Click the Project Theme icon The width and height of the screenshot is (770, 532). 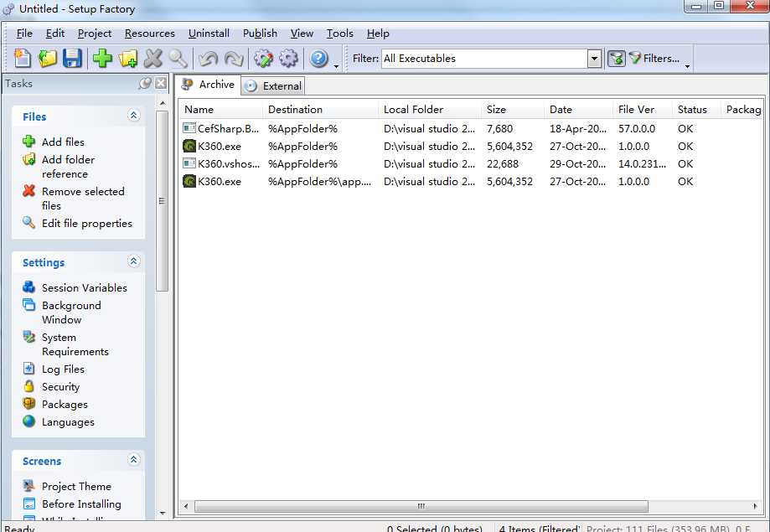coord(29,486)
